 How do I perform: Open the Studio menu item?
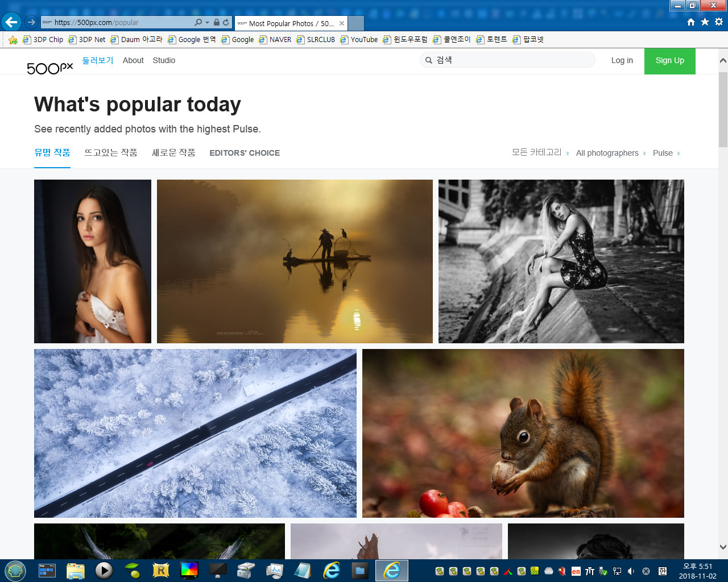coord(164,60)
